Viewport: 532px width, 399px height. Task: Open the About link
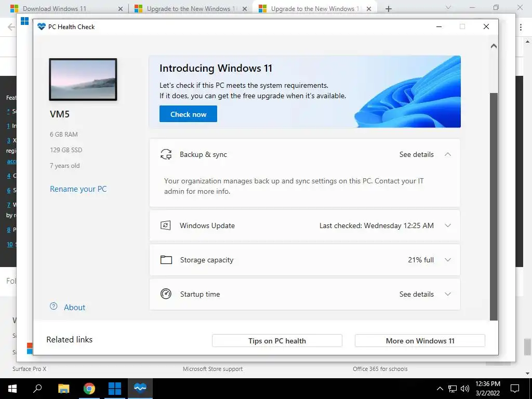click(75, 308)
